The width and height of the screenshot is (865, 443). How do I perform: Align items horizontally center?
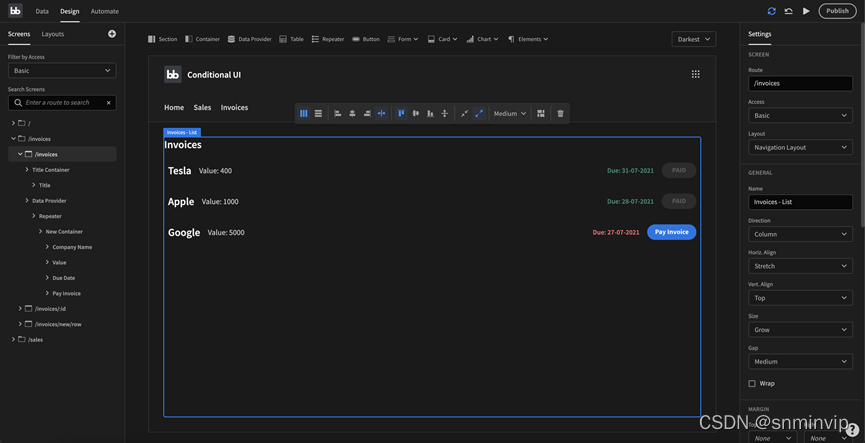pyautogui.click(x=352, y=114)
